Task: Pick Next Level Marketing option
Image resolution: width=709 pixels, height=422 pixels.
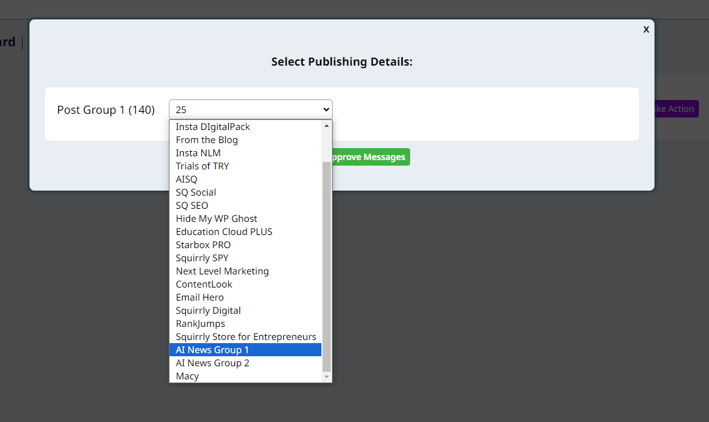Action: click(x=222, y=271)
